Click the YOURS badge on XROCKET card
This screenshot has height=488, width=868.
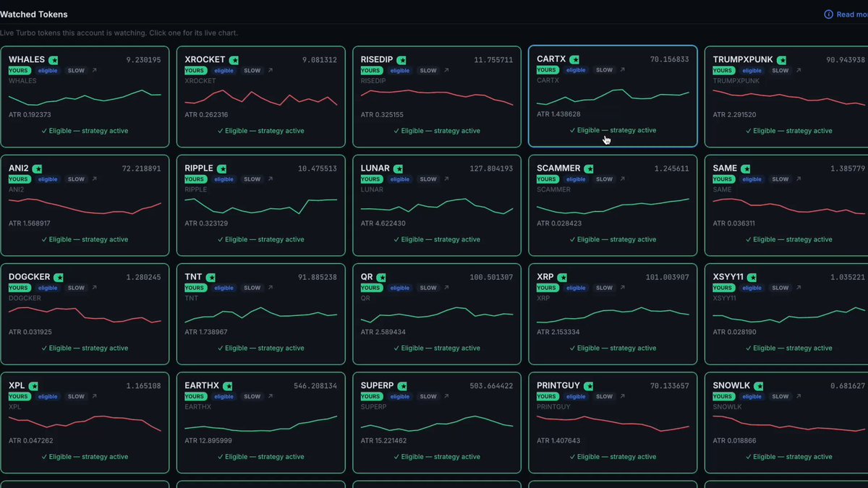click(195, 71)
